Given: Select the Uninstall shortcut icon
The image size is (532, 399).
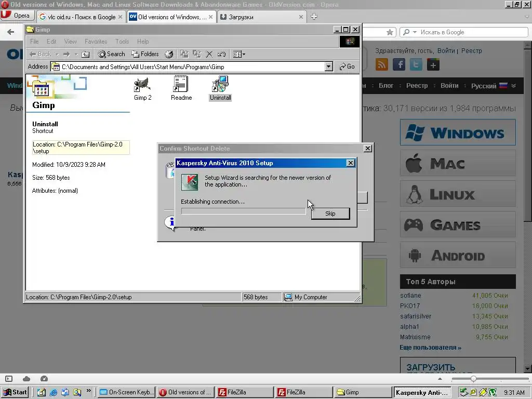Looking at the screenshot, I should 220,89.
